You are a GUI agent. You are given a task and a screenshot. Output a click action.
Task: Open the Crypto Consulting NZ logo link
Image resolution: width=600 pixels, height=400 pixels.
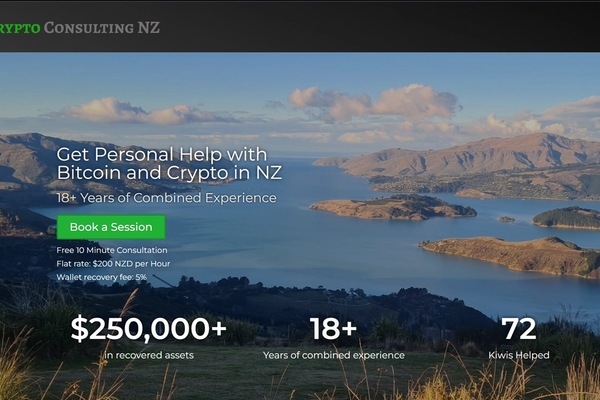80,28
